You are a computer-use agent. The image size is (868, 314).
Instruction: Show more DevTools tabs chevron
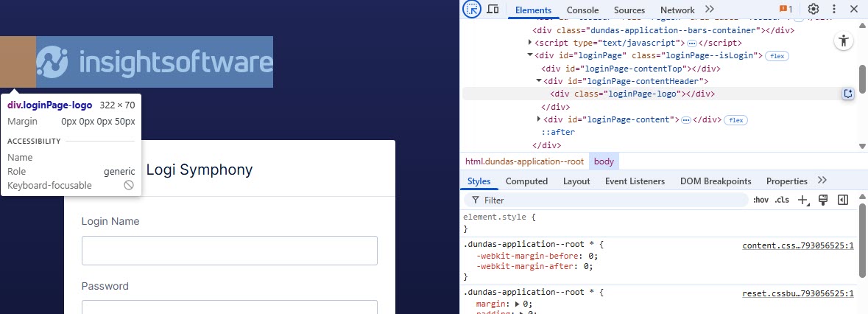(x=710, y=10)
